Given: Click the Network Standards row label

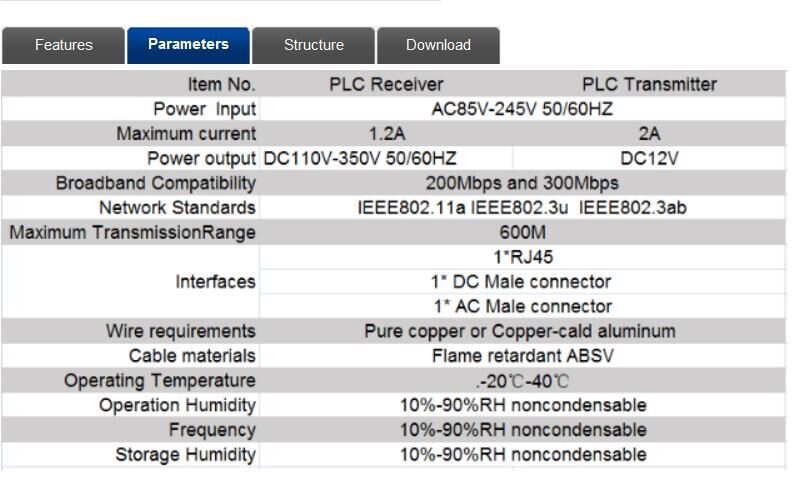Looking at the screenshot, I should pyautogui.click(x=177, y=208).
